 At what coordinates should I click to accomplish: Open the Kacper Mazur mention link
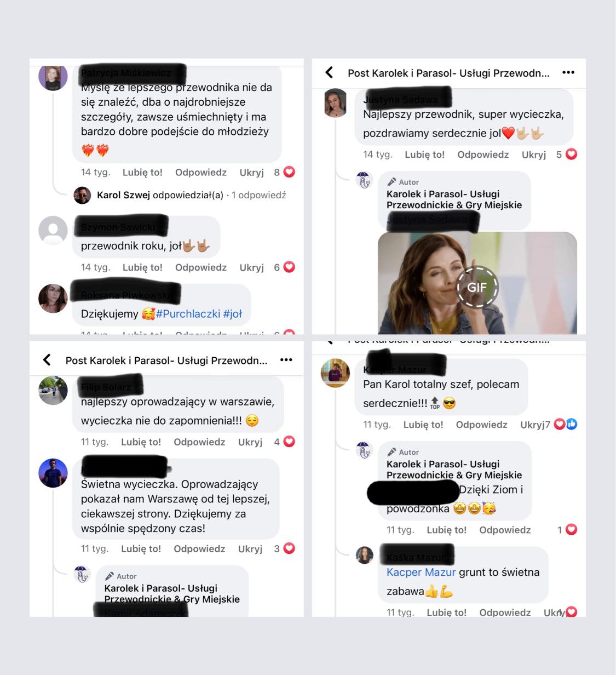point(421,572)
